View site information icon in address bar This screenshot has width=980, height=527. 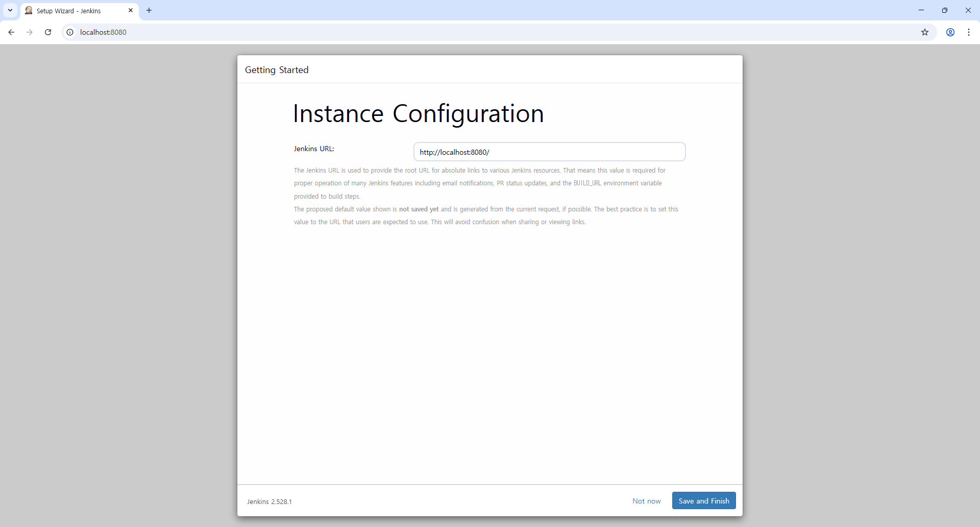tap(70, 32)
